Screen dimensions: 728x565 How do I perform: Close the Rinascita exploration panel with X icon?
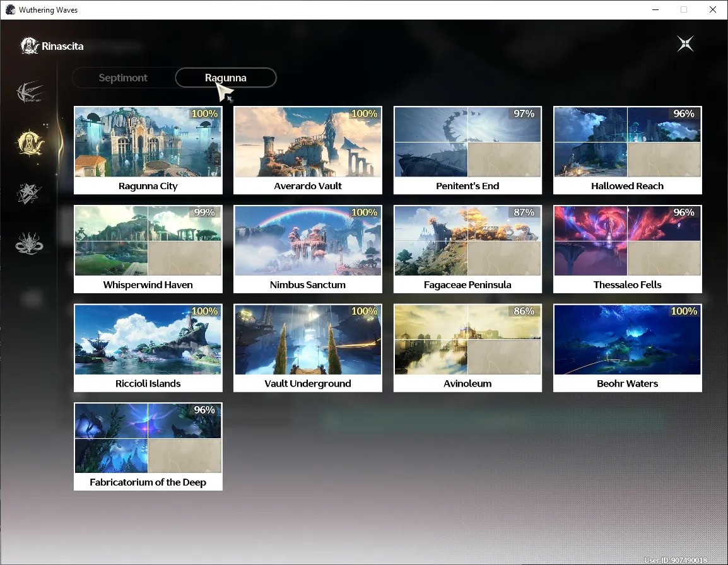(x=685, y=44)
